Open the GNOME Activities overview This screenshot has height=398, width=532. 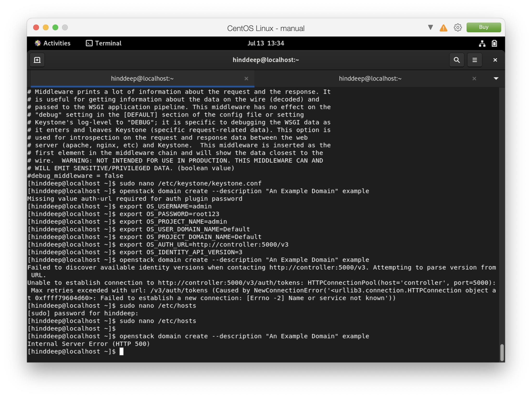coord(53,43)
